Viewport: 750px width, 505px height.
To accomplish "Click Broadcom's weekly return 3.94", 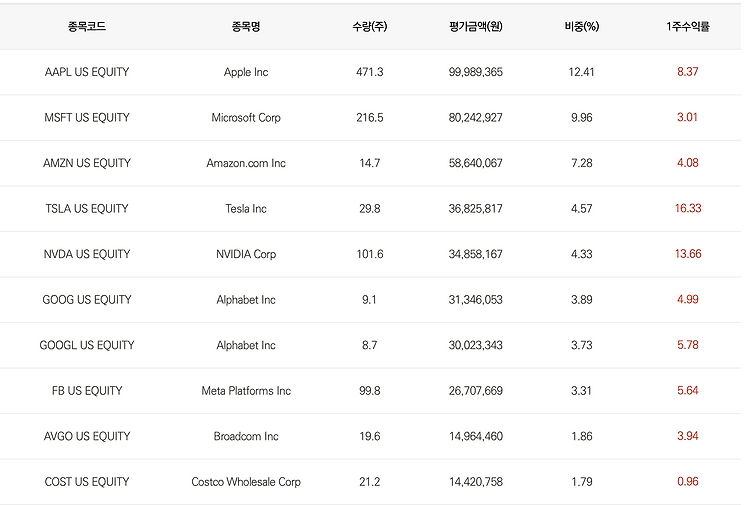I will point(688,436).
